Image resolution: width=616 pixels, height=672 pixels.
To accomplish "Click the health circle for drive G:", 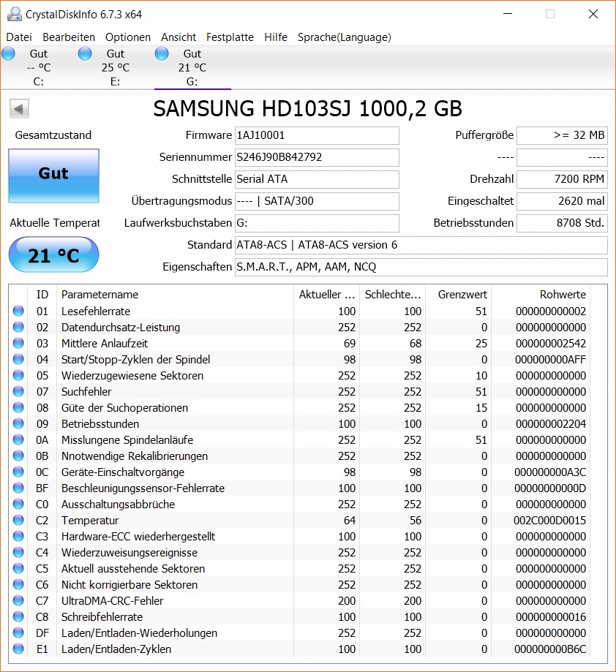I will tap(160, 53).
